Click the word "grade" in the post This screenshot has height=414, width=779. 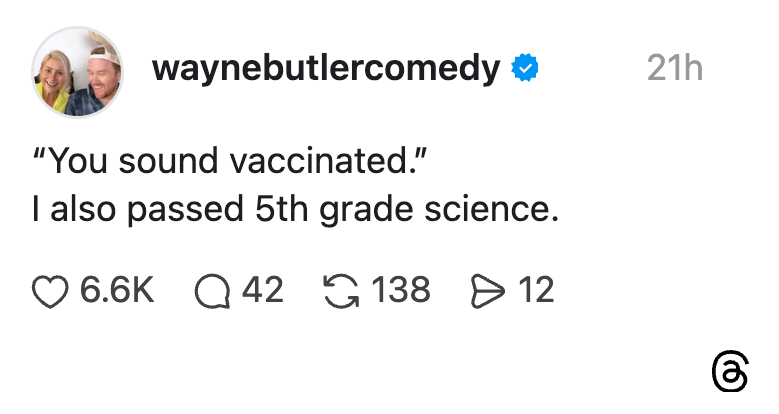click(x=364, y=211)
